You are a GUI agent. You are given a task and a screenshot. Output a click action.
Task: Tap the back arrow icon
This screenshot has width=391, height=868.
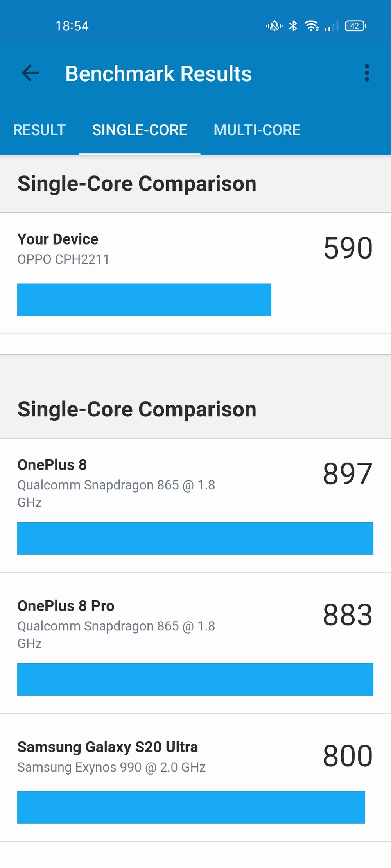(30, 73)
